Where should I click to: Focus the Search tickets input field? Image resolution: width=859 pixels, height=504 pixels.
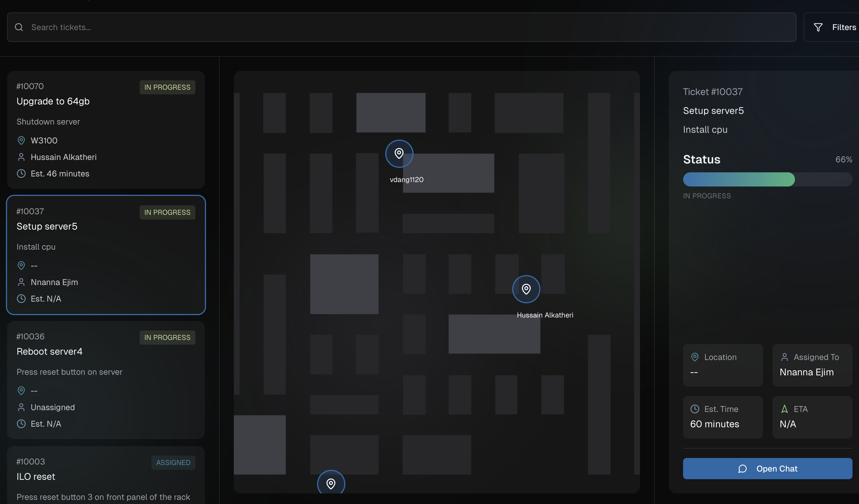click(409, 27)
